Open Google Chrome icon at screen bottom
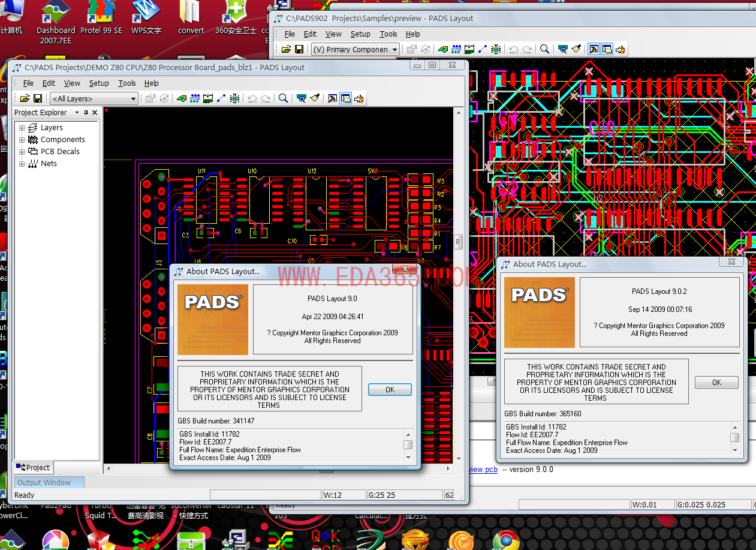 pos(506,540)
